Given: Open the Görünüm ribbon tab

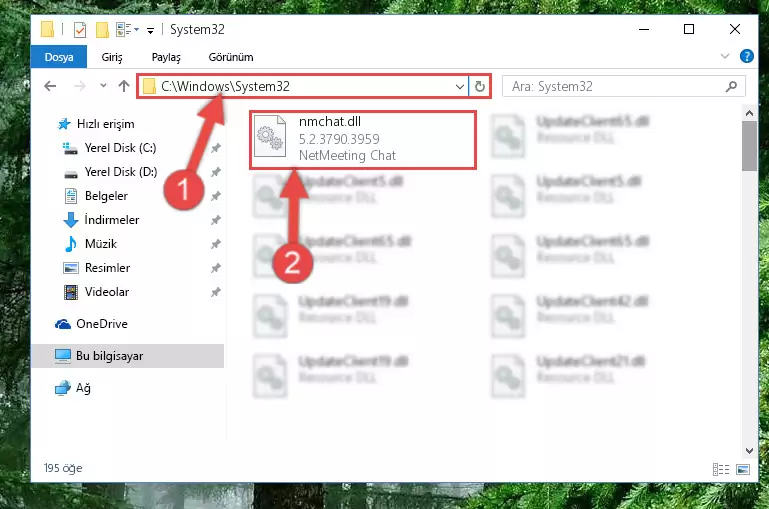Looking at the screenshot, I should pyautogui.click(x=231, y=57).
